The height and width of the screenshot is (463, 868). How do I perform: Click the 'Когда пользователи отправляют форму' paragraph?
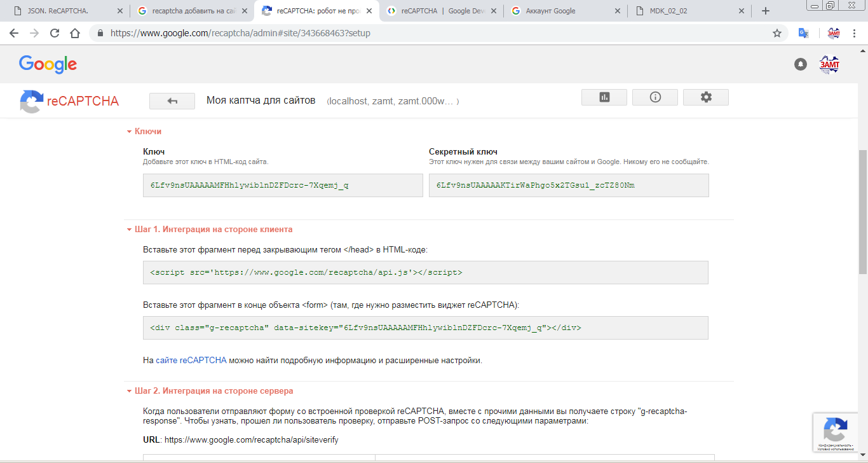pos(415,416)
